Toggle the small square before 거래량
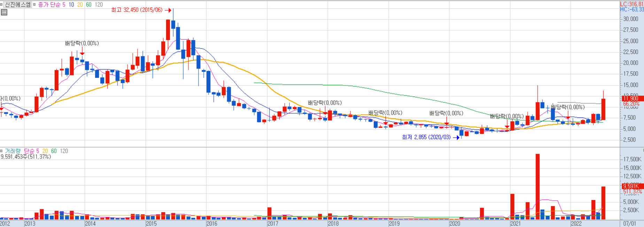 pos(1,151)
